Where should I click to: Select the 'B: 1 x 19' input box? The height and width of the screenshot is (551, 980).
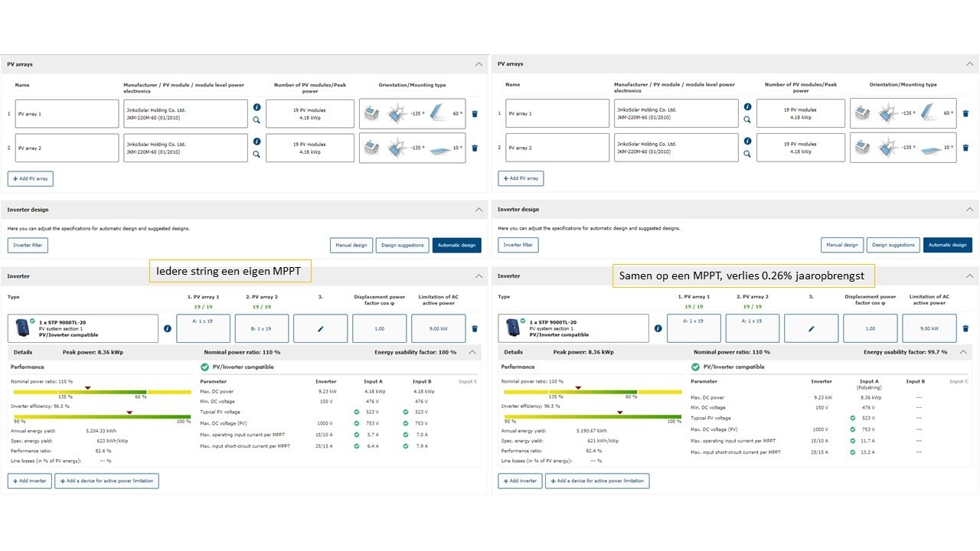(x=262, y=328)
